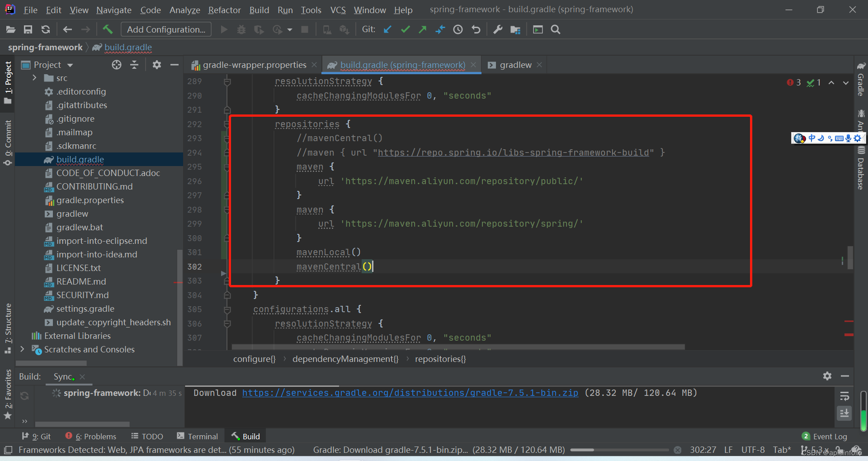
Task: Expand Scratches and Consoles node
Action: (x=22, y=349)
